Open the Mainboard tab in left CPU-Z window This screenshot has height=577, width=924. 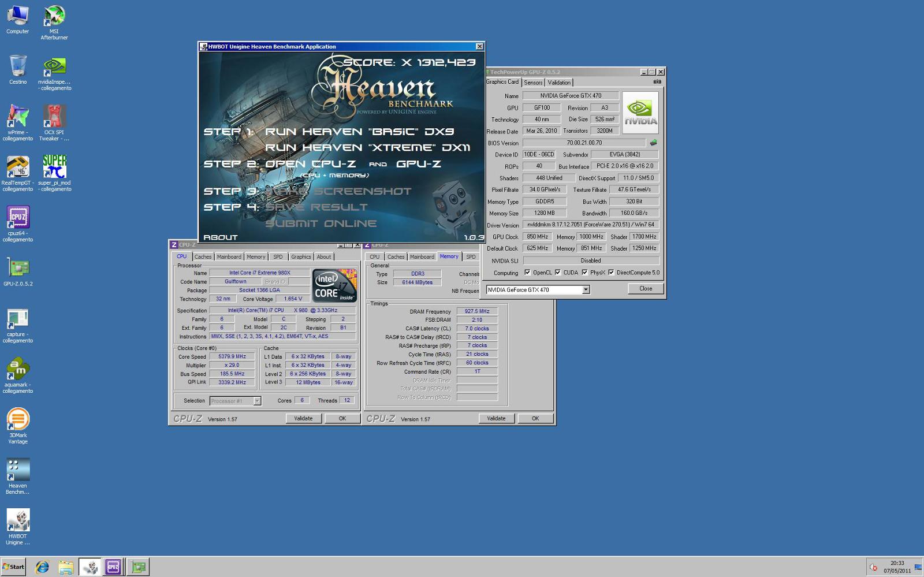coord(229,257)
